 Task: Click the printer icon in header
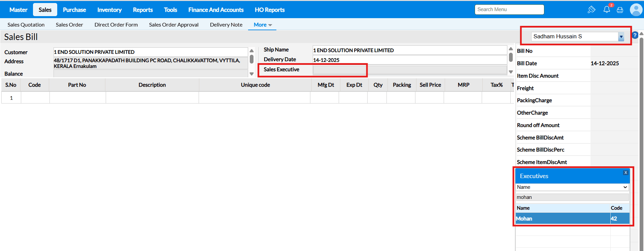620,10
